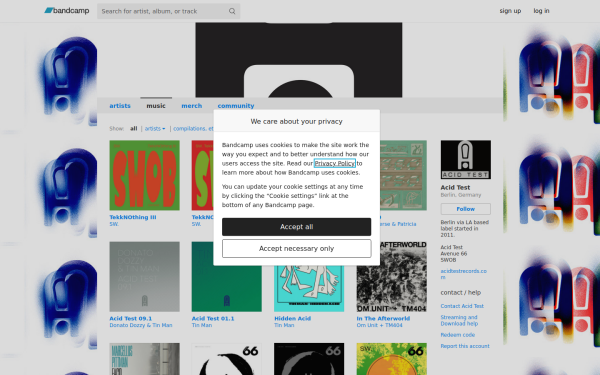Viewport: 600px width, 375px height.
Task: Open the yellow-green SW. 66 album cover
Action: coord(391,359)
